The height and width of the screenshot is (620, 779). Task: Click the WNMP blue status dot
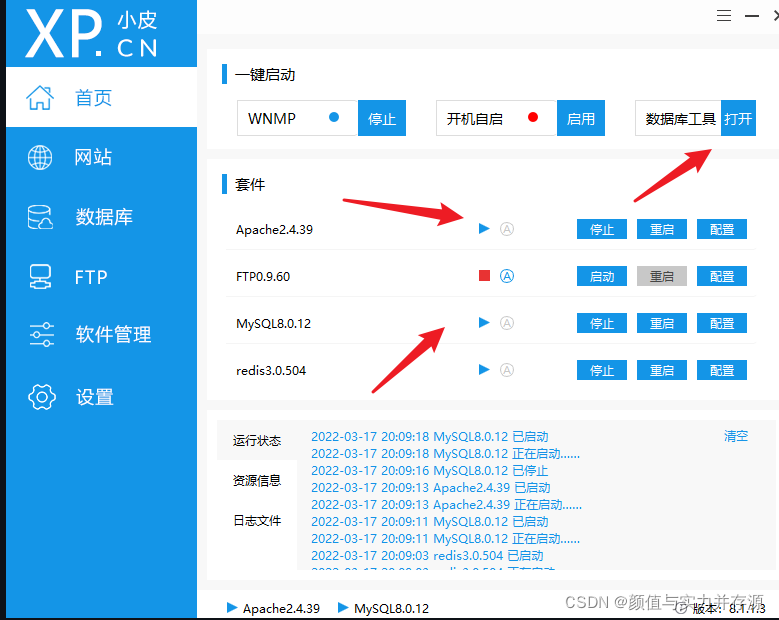coord(334,117)
